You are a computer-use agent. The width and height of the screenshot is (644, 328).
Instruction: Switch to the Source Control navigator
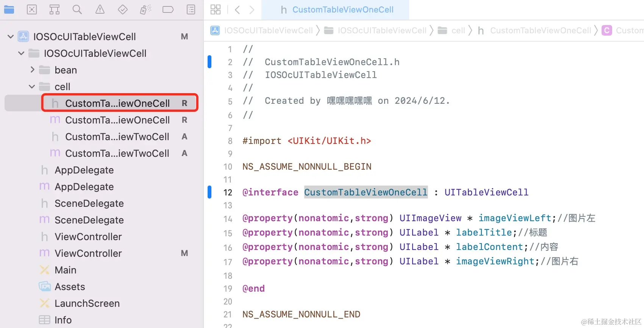click(32, 9)
